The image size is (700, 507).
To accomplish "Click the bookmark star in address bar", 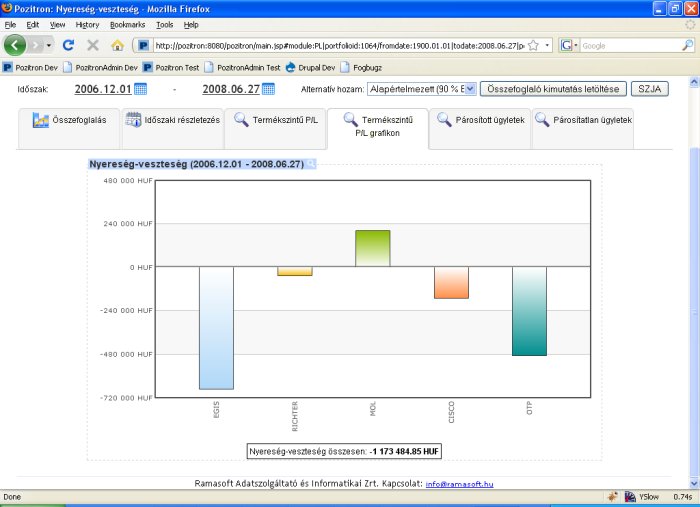I will tap(533, 45).
